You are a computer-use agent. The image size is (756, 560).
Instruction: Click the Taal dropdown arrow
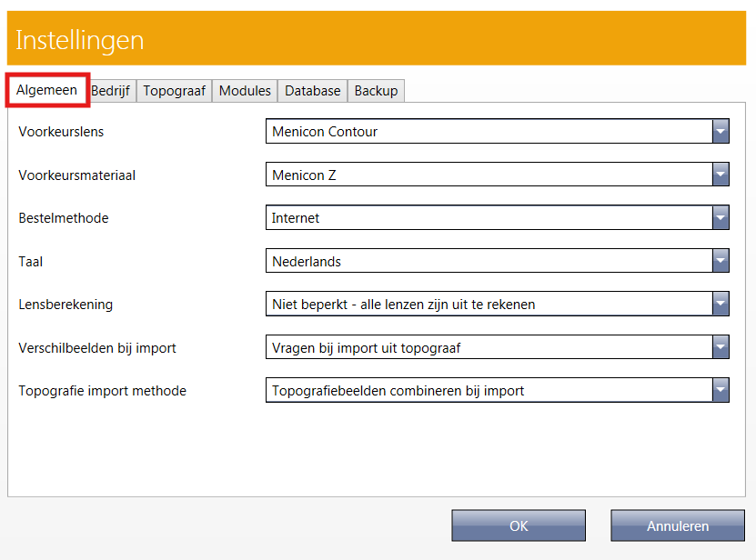click(721, 261)
